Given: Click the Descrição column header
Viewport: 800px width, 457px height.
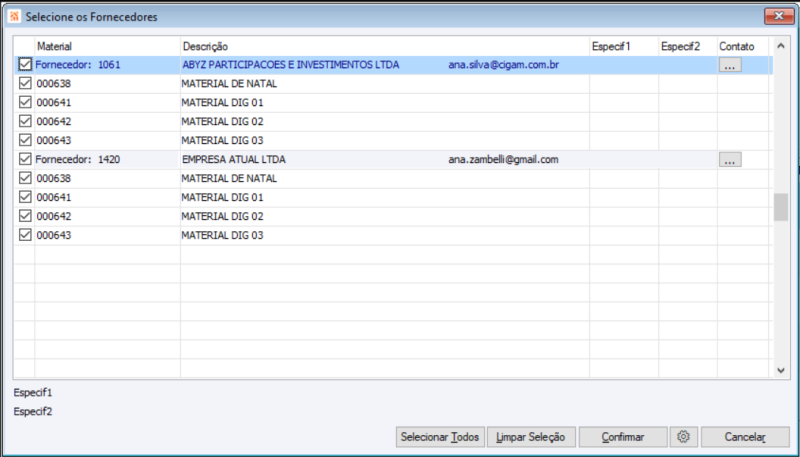Looking at the screenshot, I should (x=385, y=46).
